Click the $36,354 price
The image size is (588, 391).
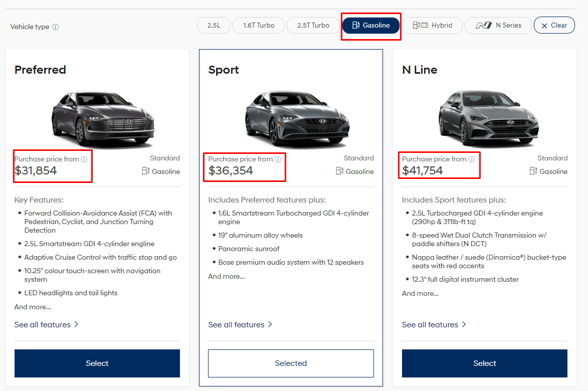(231, 170)
